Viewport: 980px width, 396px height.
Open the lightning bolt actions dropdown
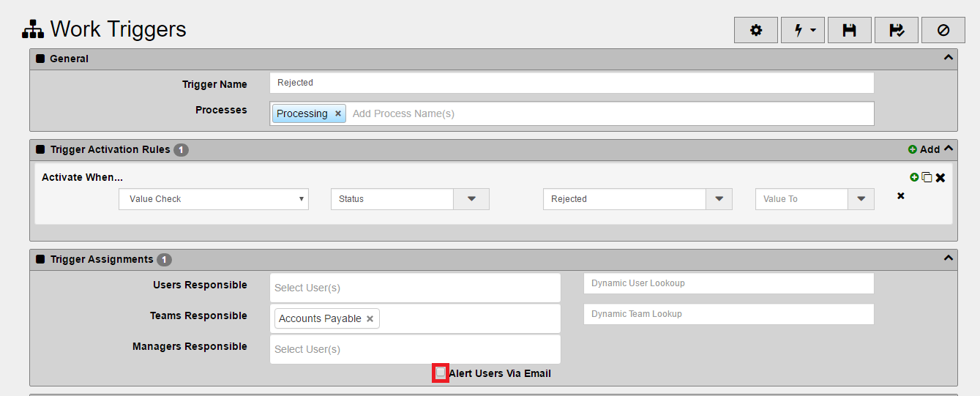pyautogui.click(x=803, y=30)
